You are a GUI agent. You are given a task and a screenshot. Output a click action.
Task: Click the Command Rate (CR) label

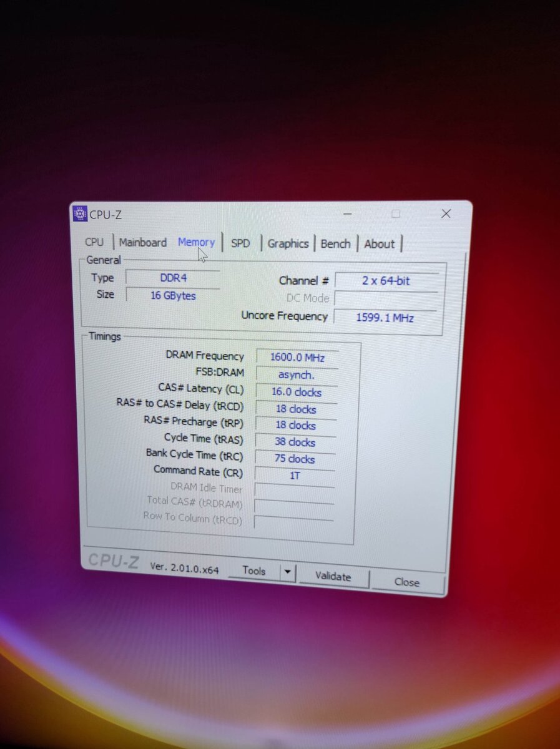click(x=198, y=471)
